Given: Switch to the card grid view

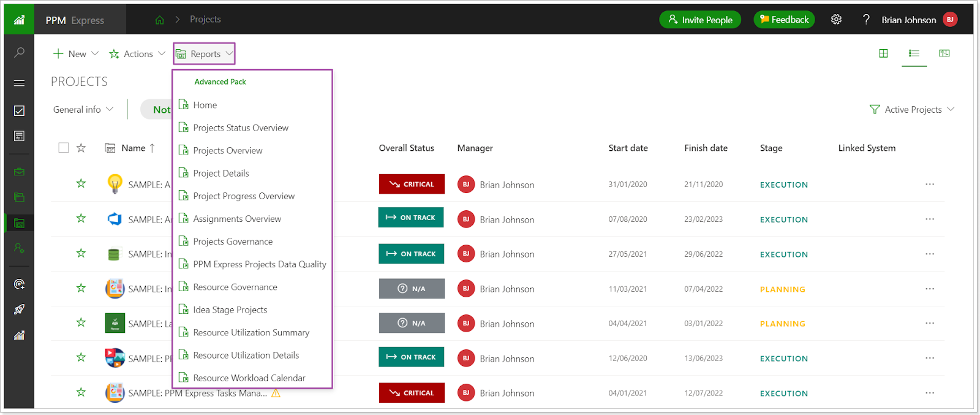Looking at the screenshot, I should (x=883, y=53).
